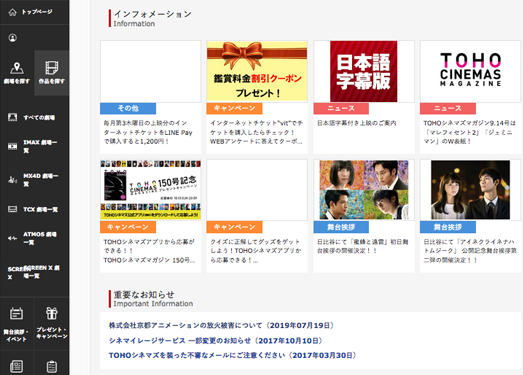Screen dimensions: 523x375
Task: Click the newspaper icon at sidebar bottom
Action: click(16, 366)
